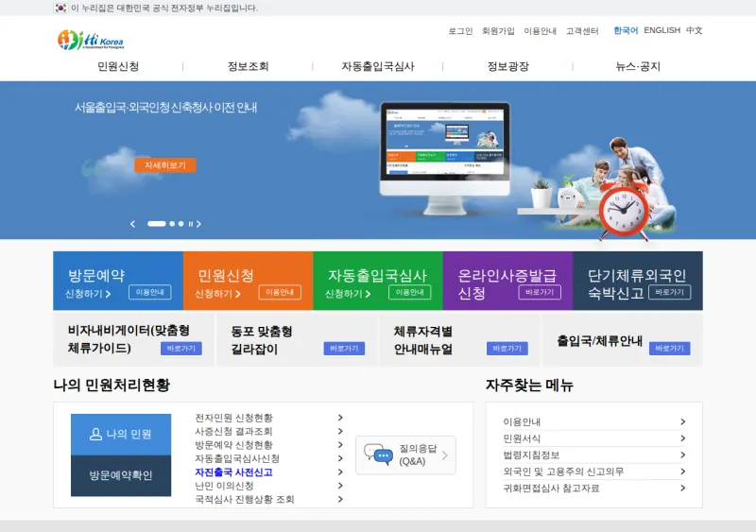The image size is (756, 532).
Task: Click the 회원가입 link
Action: (498, 31)
